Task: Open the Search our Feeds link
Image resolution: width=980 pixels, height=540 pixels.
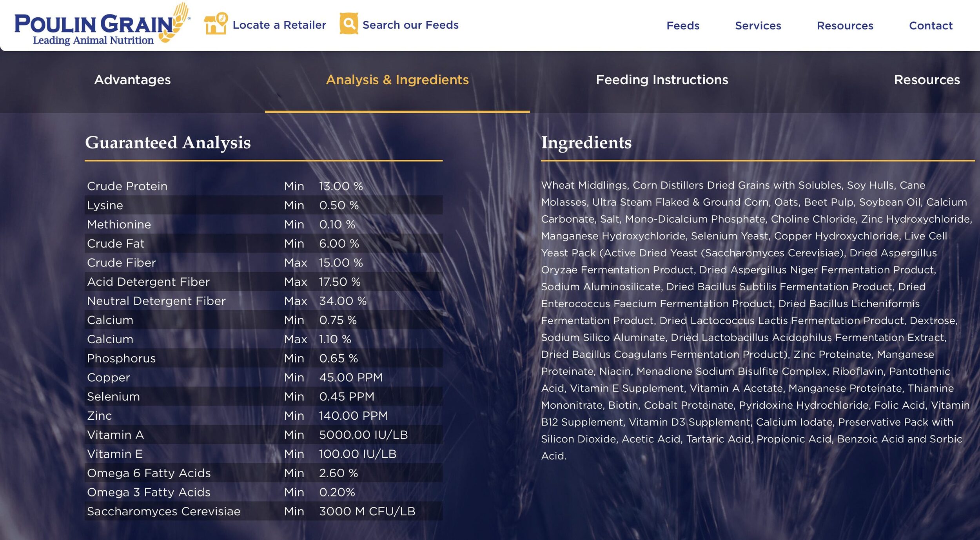Action: click(x=410, y=25)
